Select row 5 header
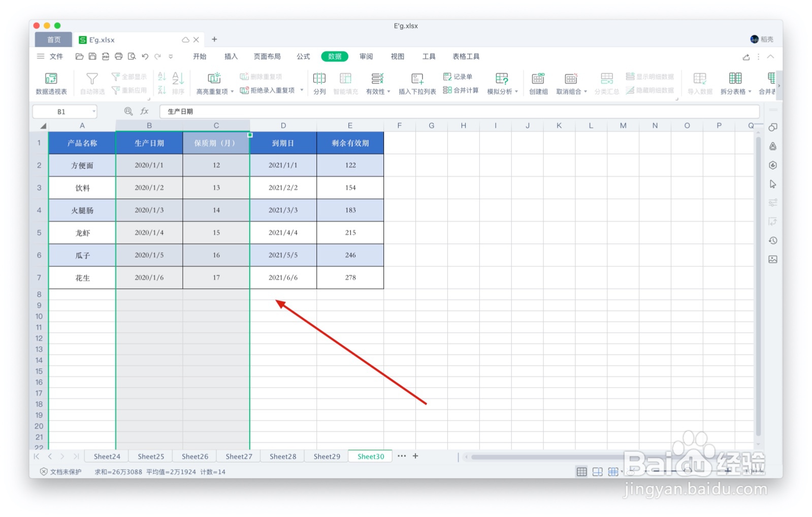The image size is (812, 517). click(x=39, y=232)
